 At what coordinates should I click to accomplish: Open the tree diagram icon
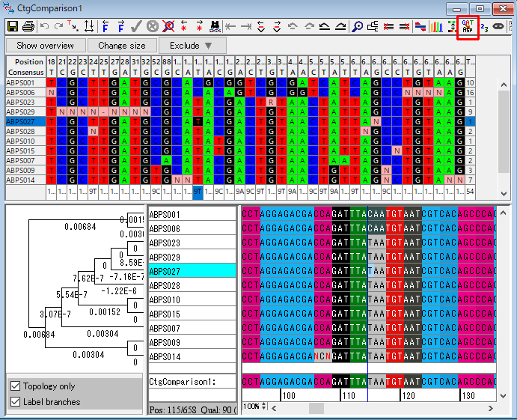point(373,26)
